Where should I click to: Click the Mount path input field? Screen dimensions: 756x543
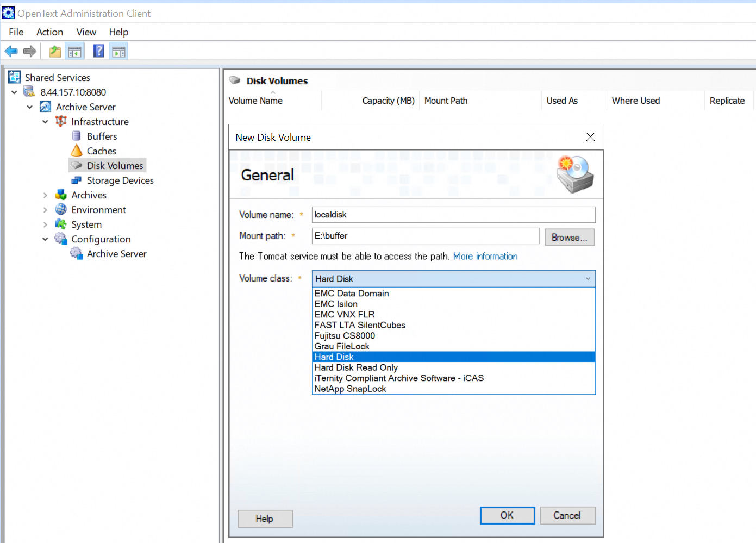tap(426, 236)
